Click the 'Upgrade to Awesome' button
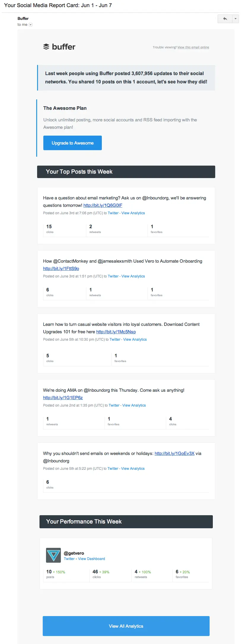This screenshot has height=644, width=244. pyautogui.click(x=72, y=143)
